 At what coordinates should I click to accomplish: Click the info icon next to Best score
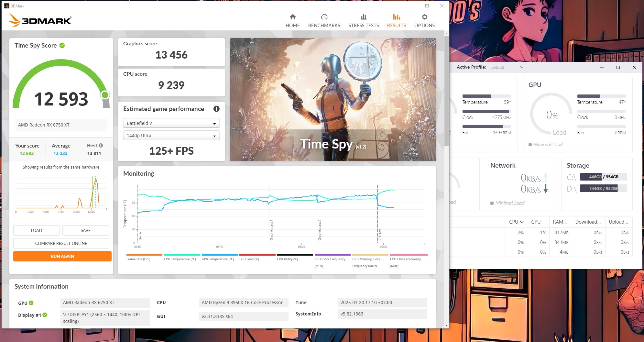pos(101,146)
